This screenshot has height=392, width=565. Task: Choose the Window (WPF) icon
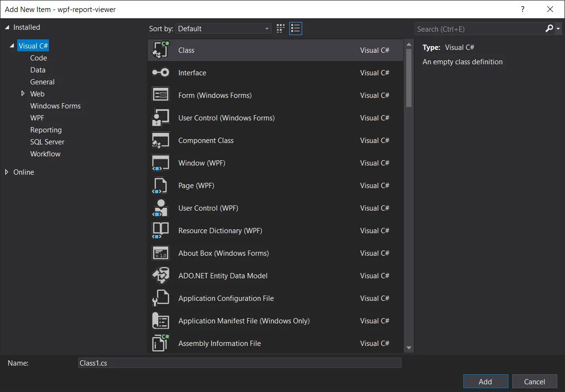[161, 163]
